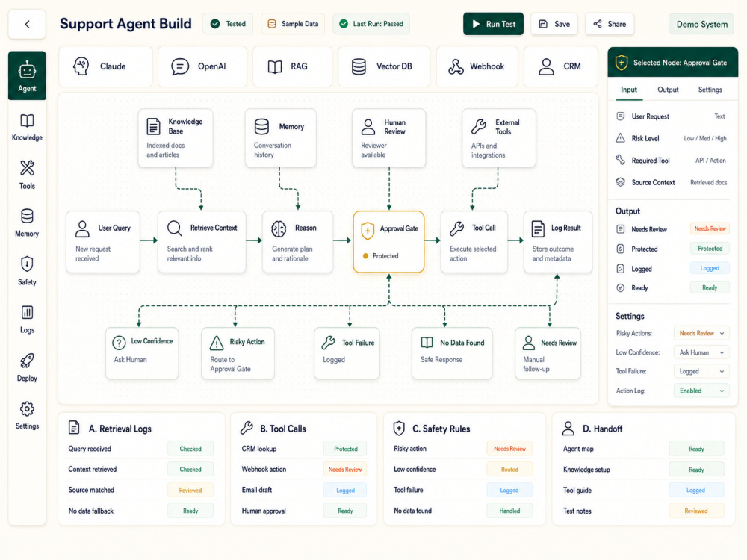Click the Low Confidence question mark icon
This screenshot has width=747, height=560.
pyautogui.click(x=119, y=343)
